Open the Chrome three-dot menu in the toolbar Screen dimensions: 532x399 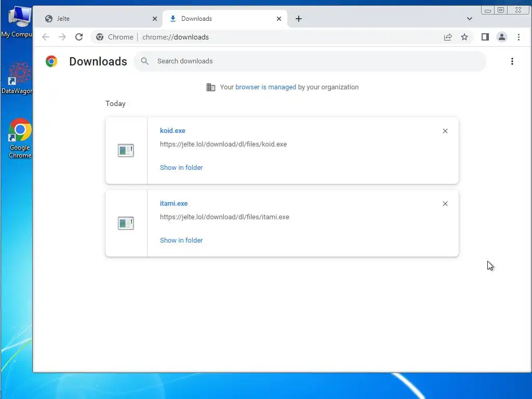tap(518, 37)
